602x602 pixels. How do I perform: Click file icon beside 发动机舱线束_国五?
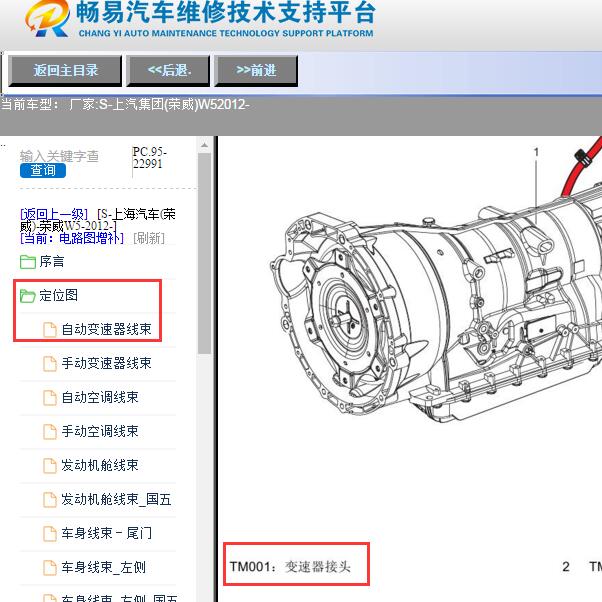coord(50,499)
